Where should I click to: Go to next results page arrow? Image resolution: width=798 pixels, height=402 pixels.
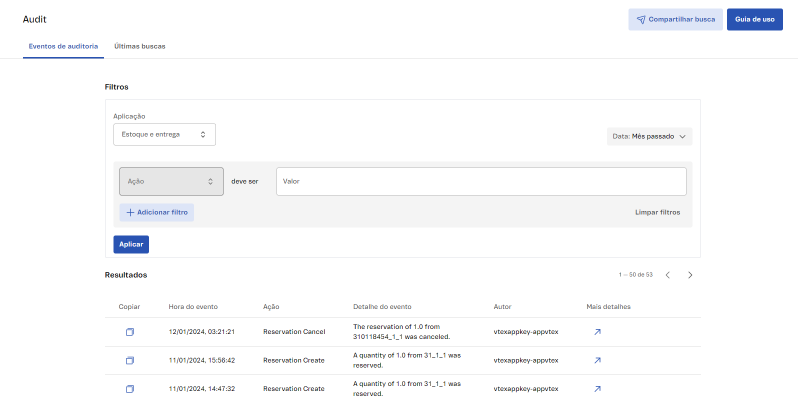690,274
